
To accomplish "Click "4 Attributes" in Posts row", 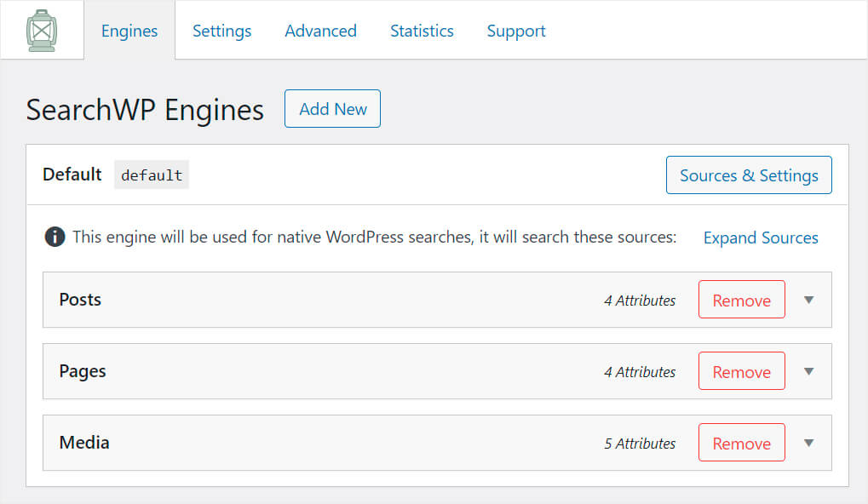I will pos(640,301).
